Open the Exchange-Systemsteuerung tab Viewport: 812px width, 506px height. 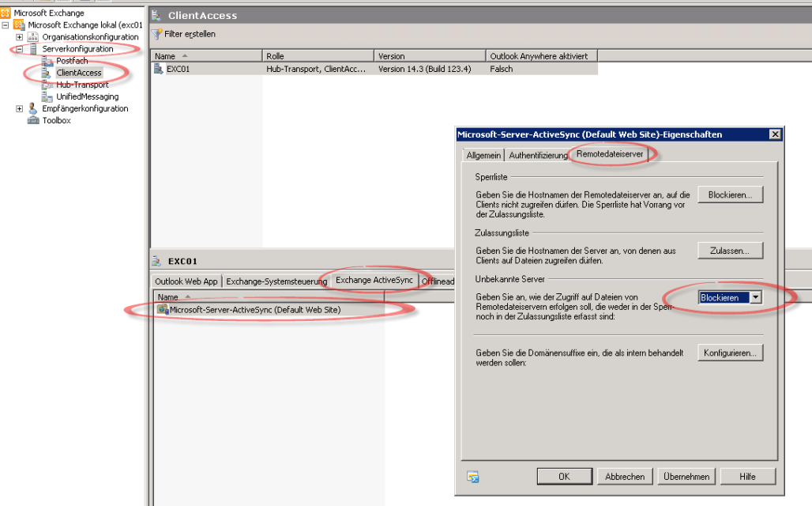[276, 281]
